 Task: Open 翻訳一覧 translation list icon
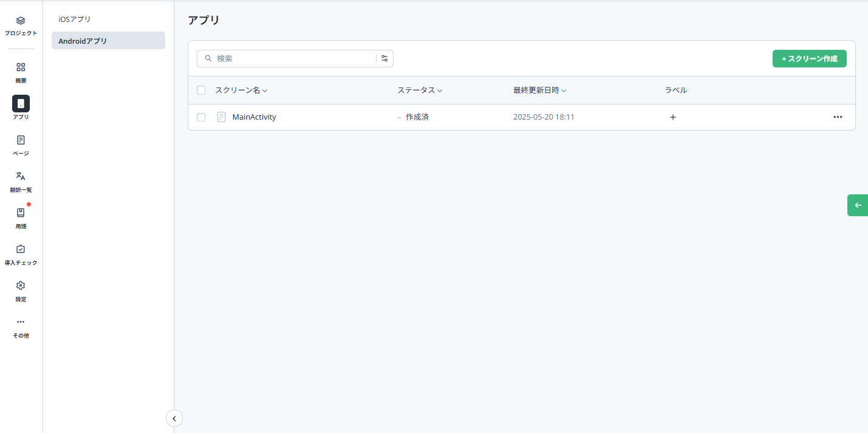21,176
